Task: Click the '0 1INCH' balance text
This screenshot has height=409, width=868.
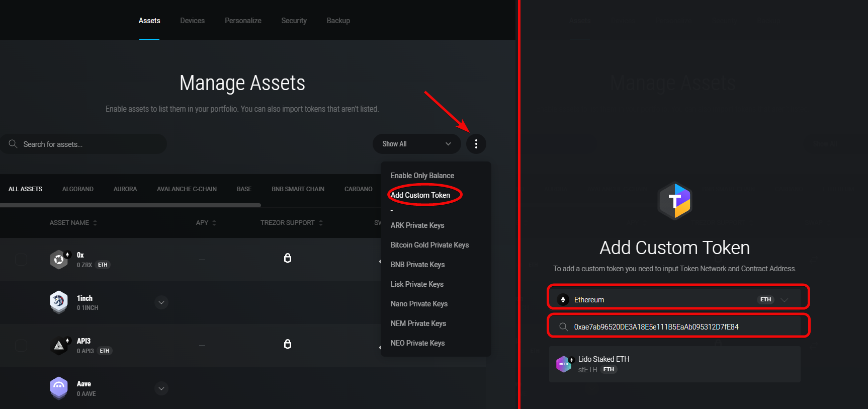Action: (x=88, y=308)
